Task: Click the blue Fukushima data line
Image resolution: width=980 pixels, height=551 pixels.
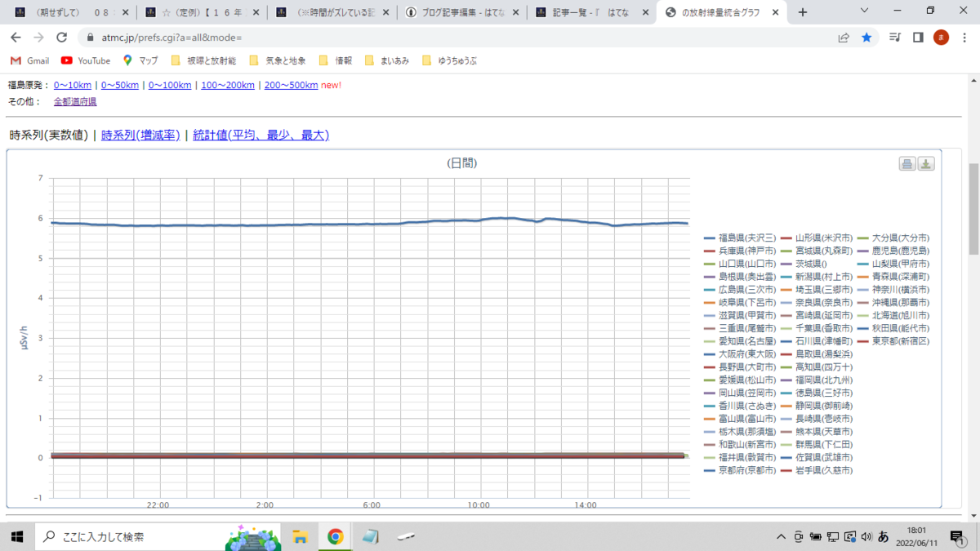Action: 368,224
